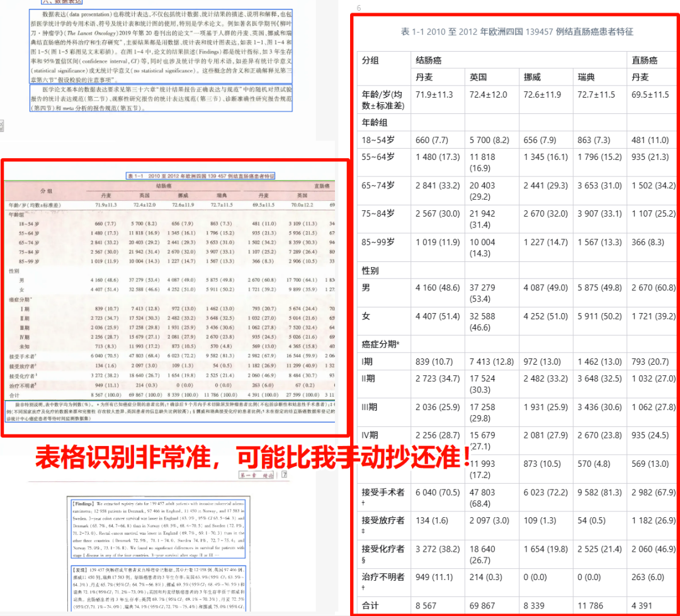Click 21 942 (31.4) in the recognized table
The height and width of the screenshot is (616, 680).
pyautogui.click(x=482, y=219)
